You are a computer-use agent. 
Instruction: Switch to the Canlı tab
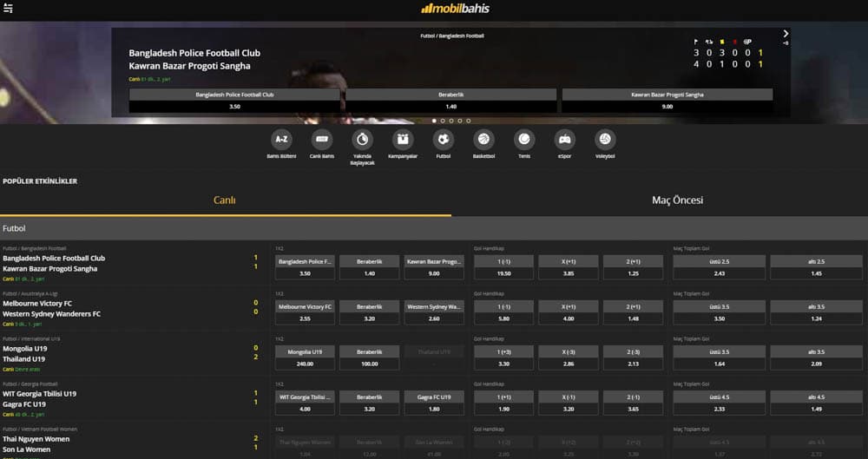225,200
